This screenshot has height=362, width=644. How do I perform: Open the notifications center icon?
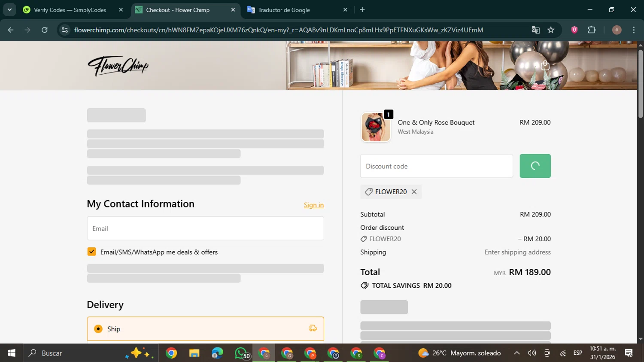pos(629,353)
